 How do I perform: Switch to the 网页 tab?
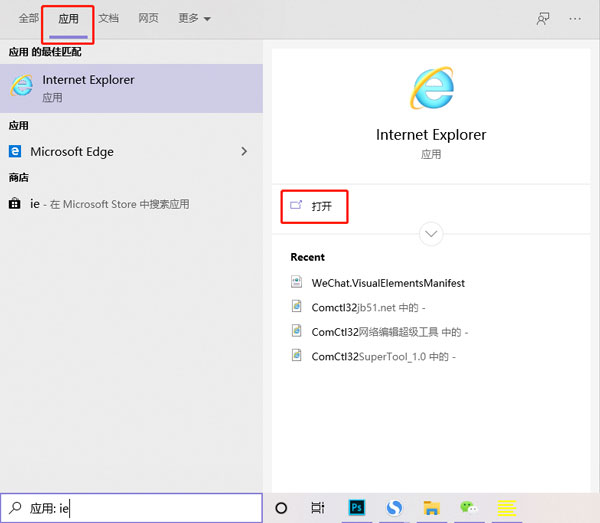(148, 18)
